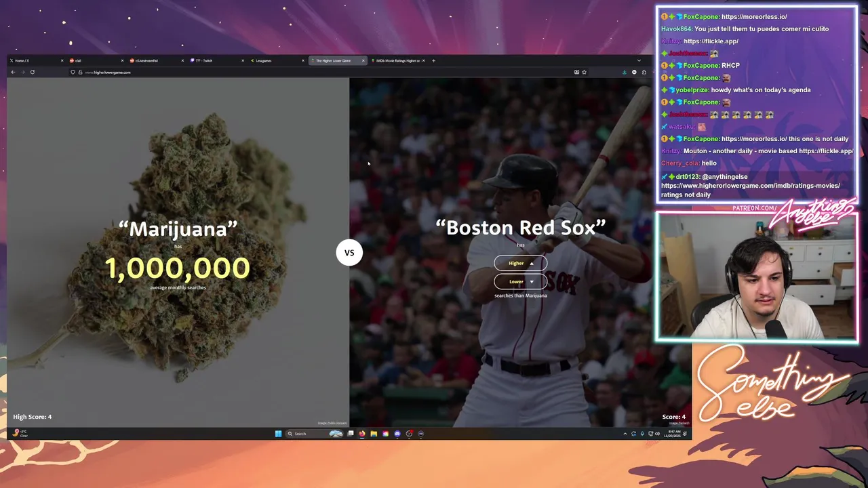868x488 pixels.
Task: Click the yobelprize howdy chat message
Action: [736, 89]
